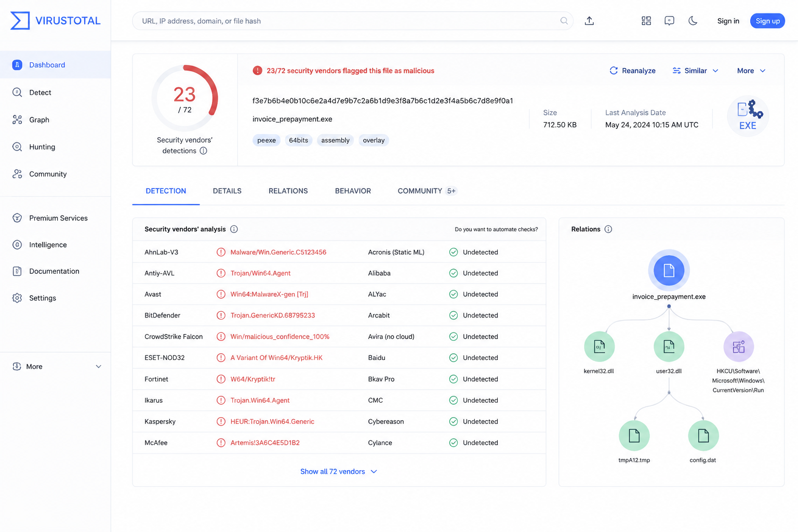Open the COMMUNITY tab

point(427,191)
